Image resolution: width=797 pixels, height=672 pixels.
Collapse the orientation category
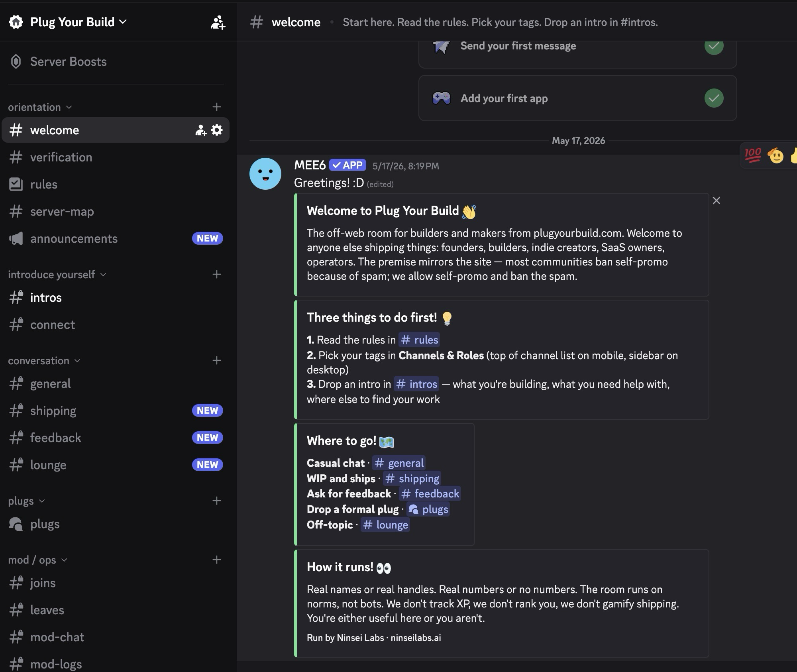coord(40,107)
